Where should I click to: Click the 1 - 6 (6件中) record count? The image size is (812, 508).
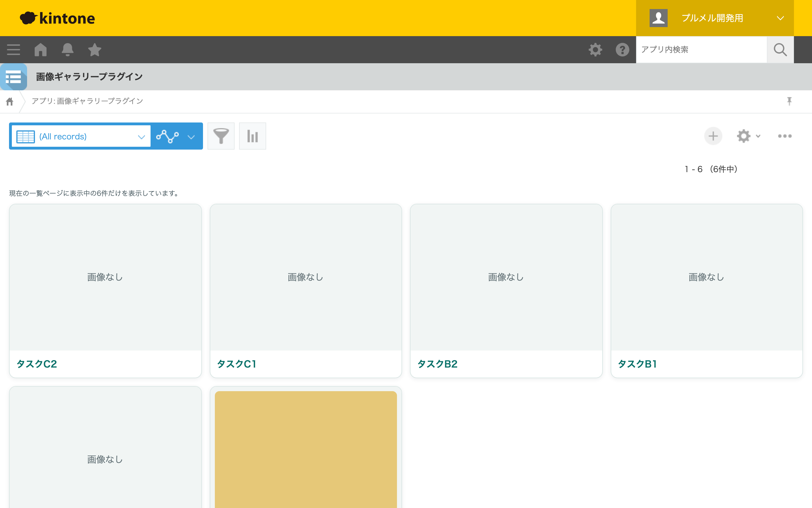point(711,169)
